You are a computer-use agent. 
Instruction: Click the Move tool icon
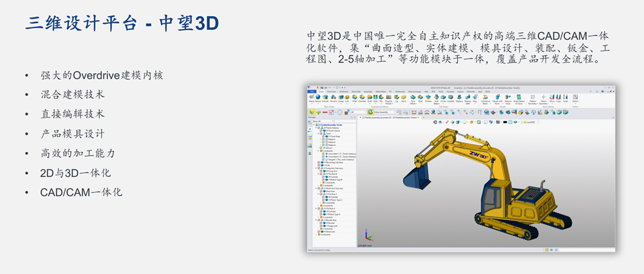click(x=552, y=98)
